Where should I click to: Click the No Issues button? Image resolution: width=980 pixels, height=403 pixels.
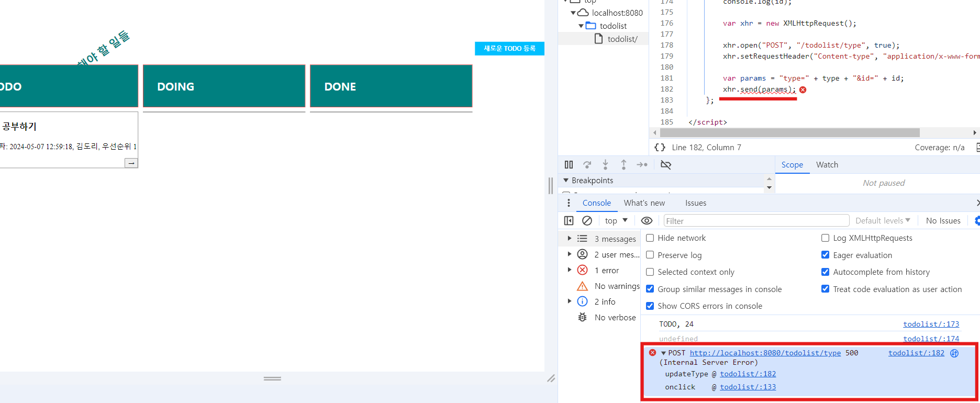coord(943,221)
